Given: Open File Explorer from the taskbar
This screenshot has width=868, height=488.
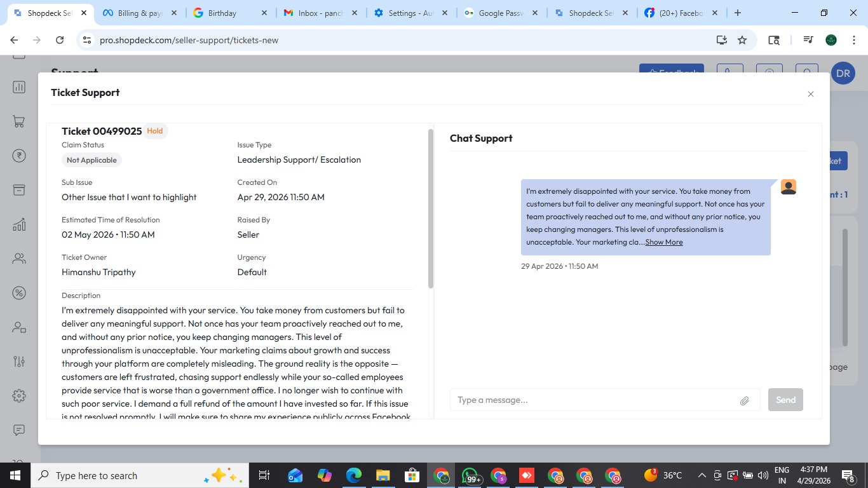Looking at the screenshot, I should pos(383,475).
